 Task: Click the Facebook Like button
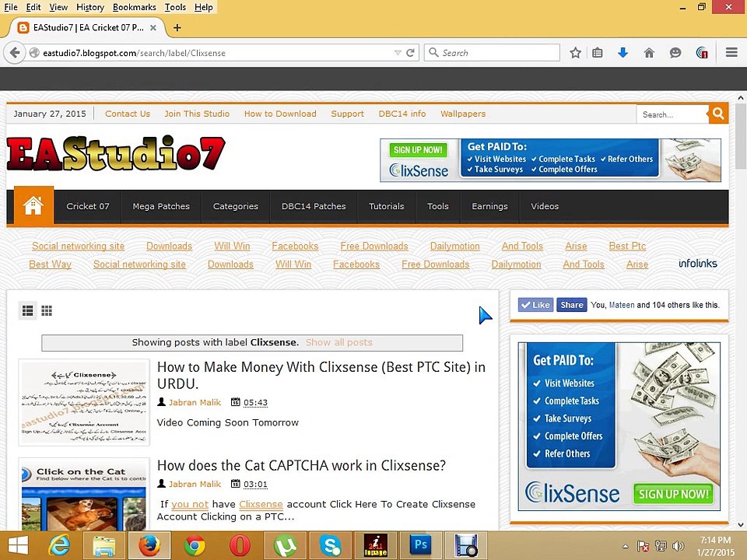click(x=535, y=305)
